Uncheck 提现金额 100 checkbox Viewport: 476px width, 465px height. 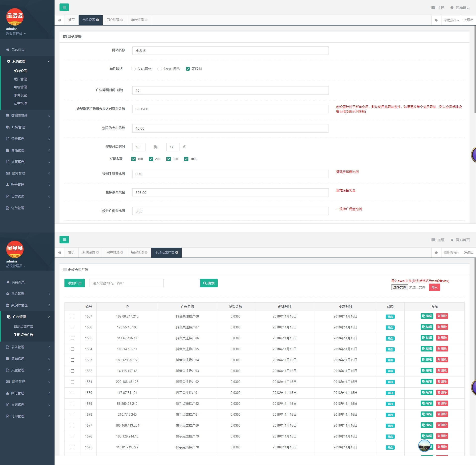click(133, 159)
